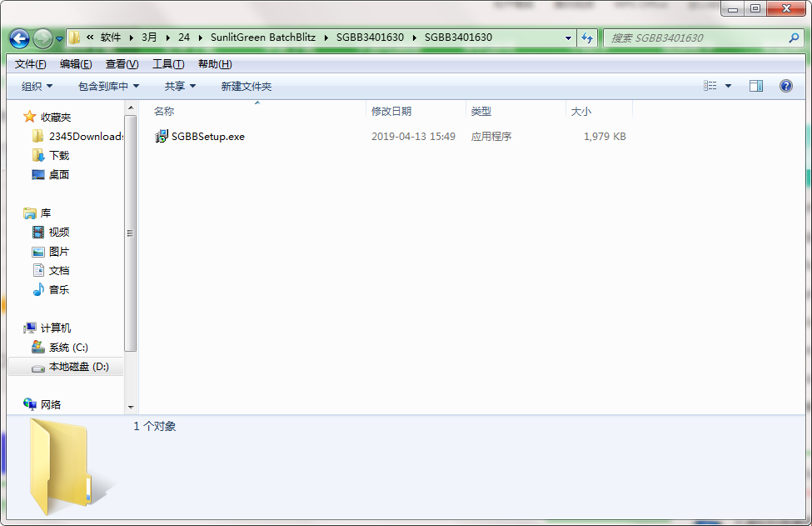Open the 视频 library
Viewport: 812px width, 526px height.
click(x=59, y=233)
